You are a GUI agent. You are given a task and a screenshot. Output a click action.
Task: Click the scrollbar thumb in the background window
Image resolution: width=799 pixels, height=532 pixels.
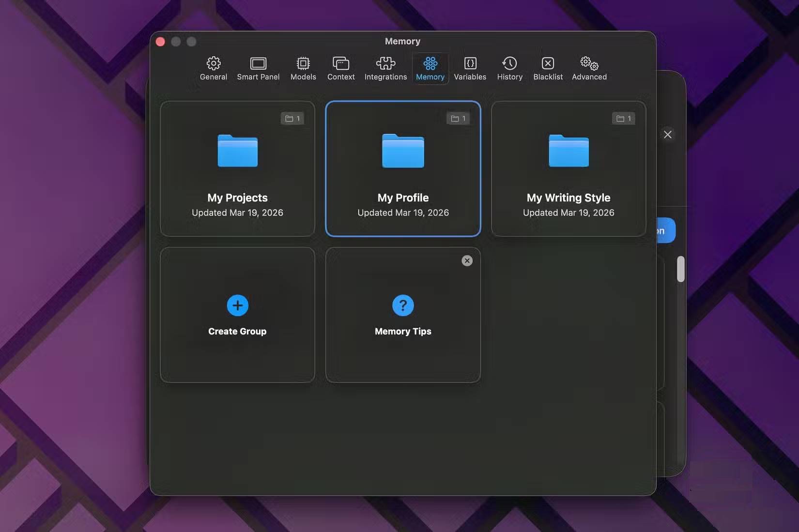681,269
